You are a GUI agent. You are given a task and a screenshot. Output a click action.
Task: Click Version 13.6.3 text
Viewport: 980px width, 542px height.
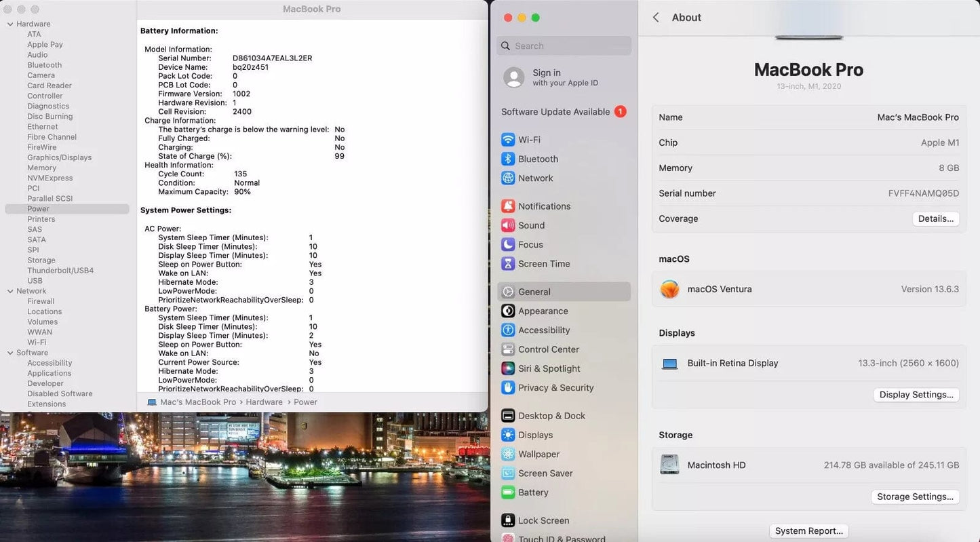930,289
